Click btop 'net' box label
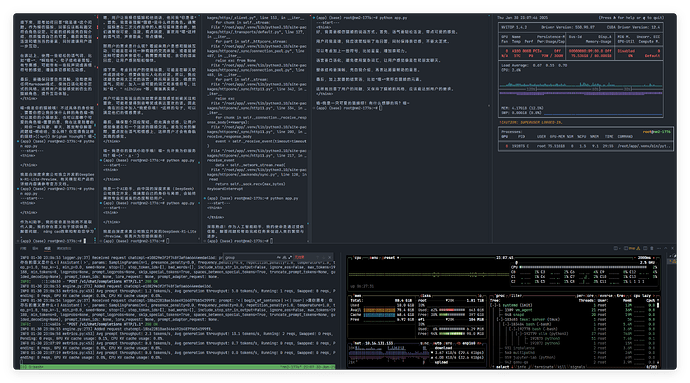The height and width of the screenshot is (383, 690). point(357,343)
